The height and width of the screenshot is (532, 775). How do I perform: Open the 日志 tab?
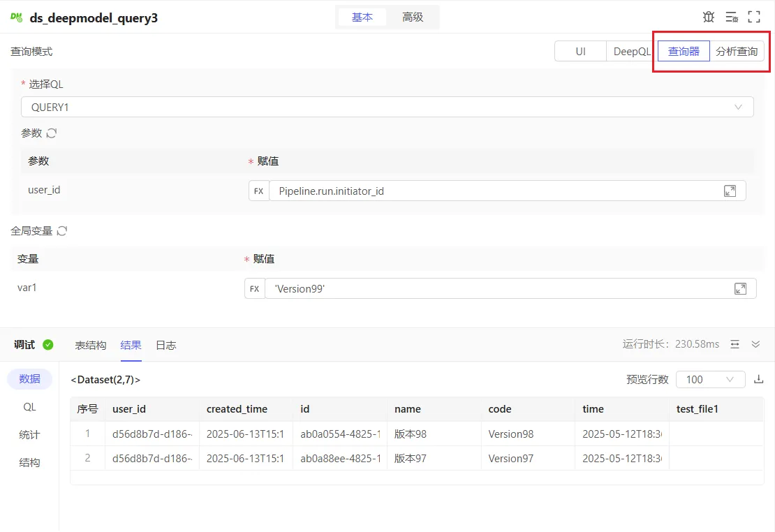(165, 345)
